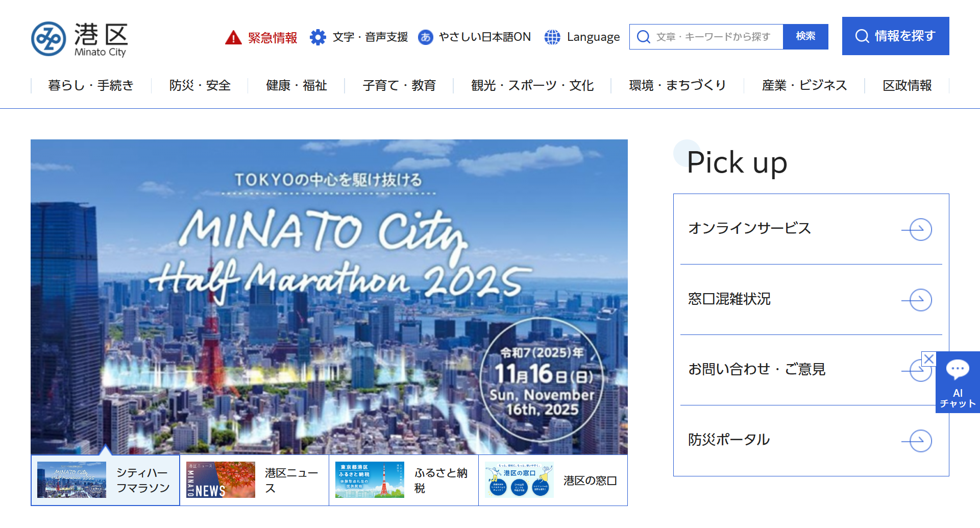The image size is (980, 528).
Task: Expand the 防災・安全 navigation menu
Action: [200, 85]
